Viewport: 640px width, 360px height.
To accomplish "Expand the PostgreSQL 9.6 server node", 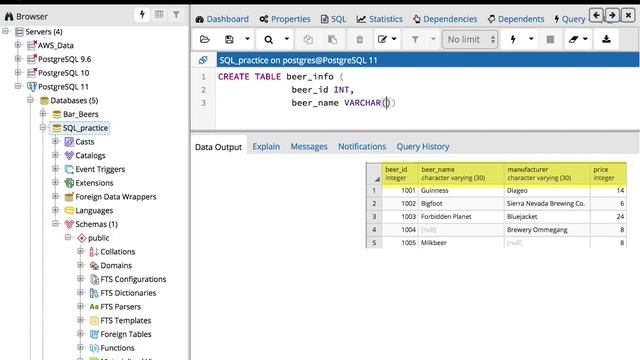I will pyautogui.click(x=18, y=59).
